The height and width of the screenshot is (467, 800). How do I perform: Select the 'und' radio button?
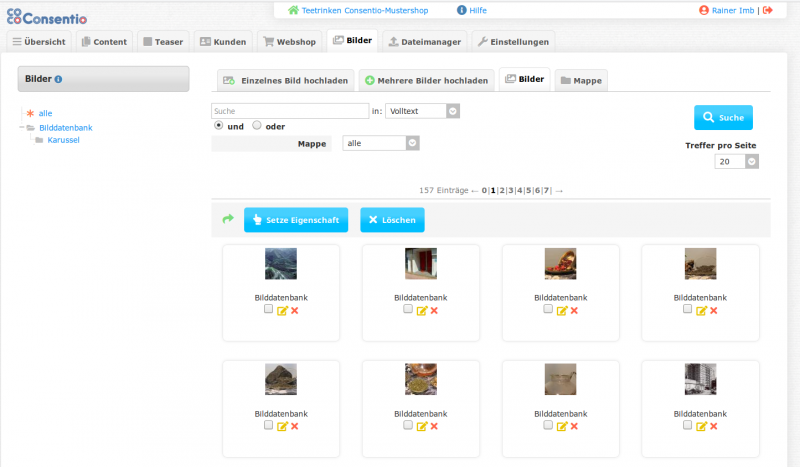219,126
